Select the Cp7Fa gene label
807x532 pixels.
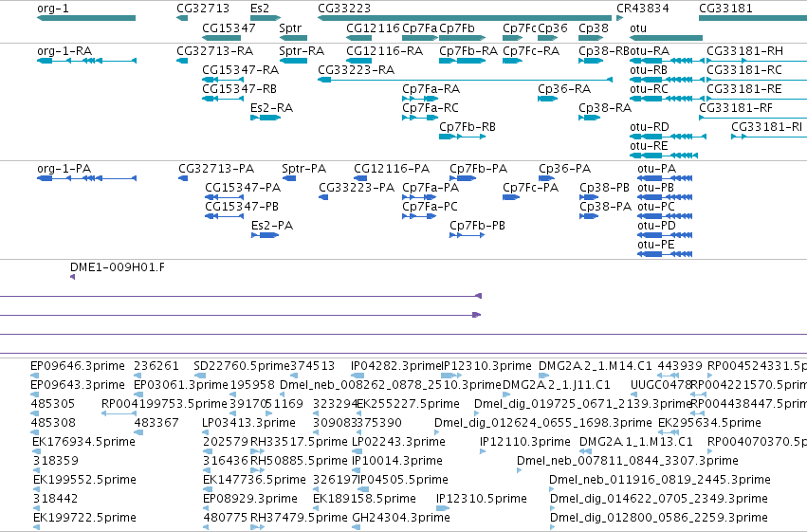(x=420, y=28)
